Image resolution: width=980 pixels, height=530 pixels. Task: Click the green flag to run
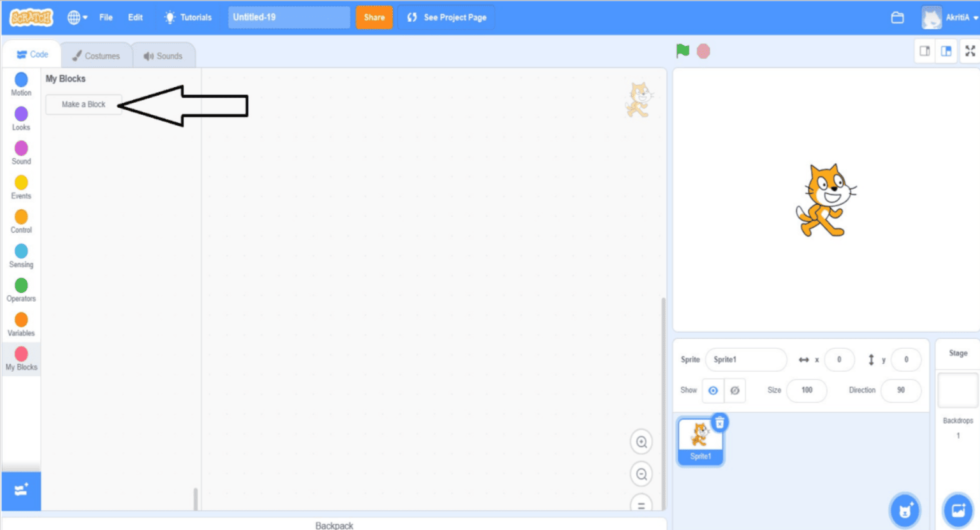tap(682, 51)
